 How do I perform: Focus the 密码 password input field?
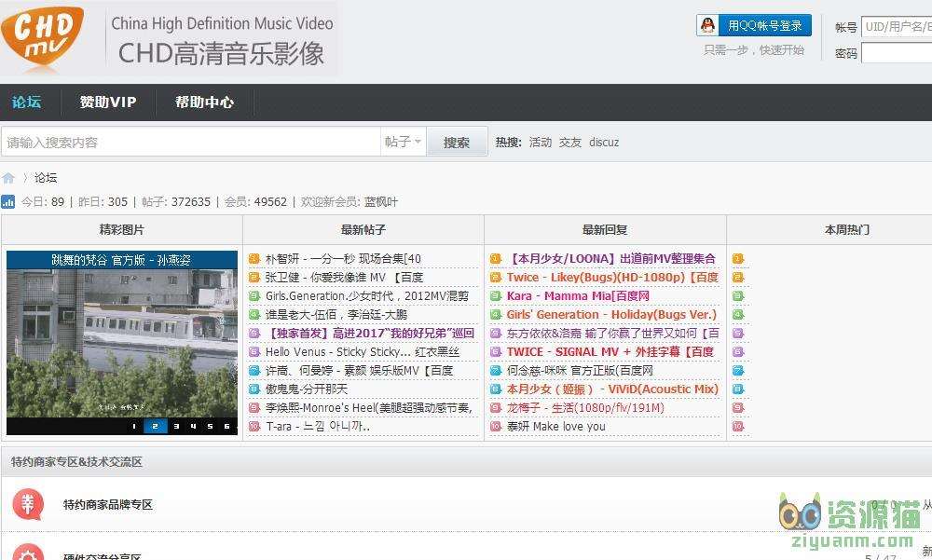(897, 53)
